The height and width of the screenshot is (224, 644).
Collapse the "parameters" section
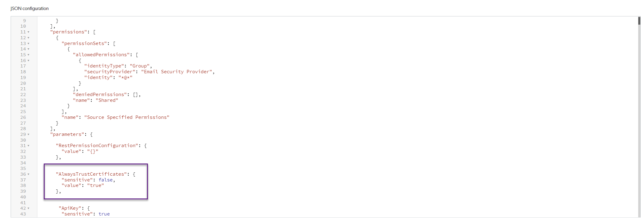[x=29, y=134]
